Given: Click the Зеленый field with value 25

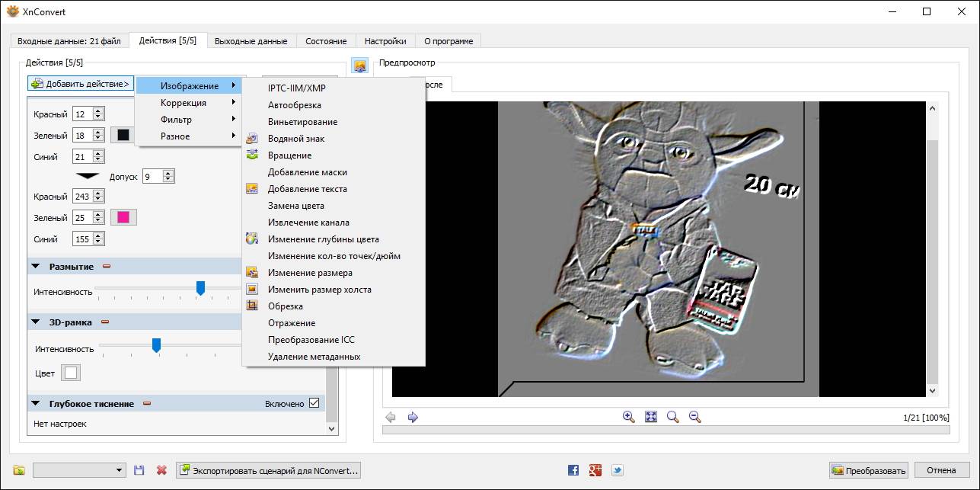Looking at the screenshot, I should [82, 217].
